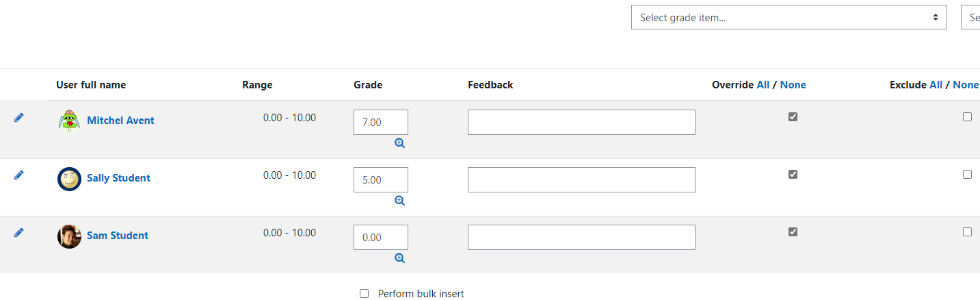980x300 pixels.
Task: Uncheck override checkbox for Mitchel Avent
Action: (x=793, y=117)
